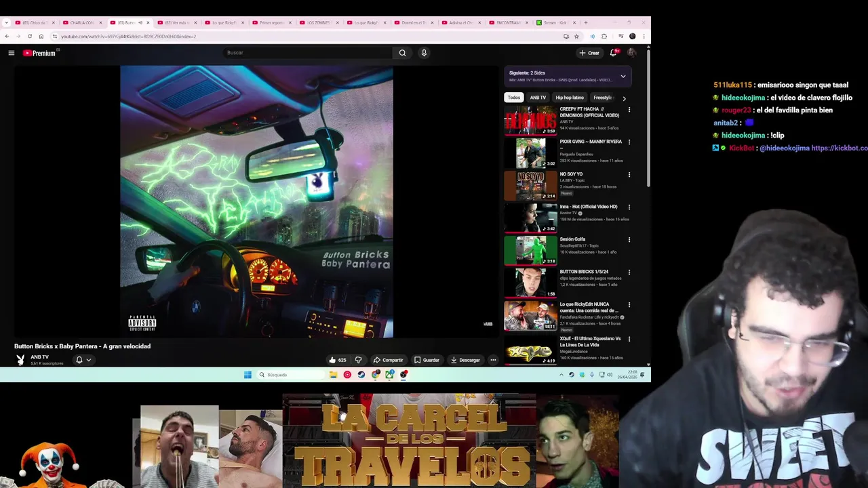
Task: Open ANB TV channel avatar
Action: coord(20,360)
